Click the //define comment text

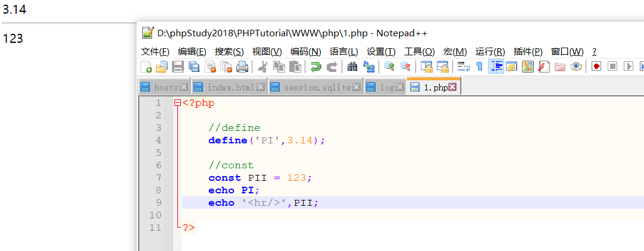(x=235, y=128)
